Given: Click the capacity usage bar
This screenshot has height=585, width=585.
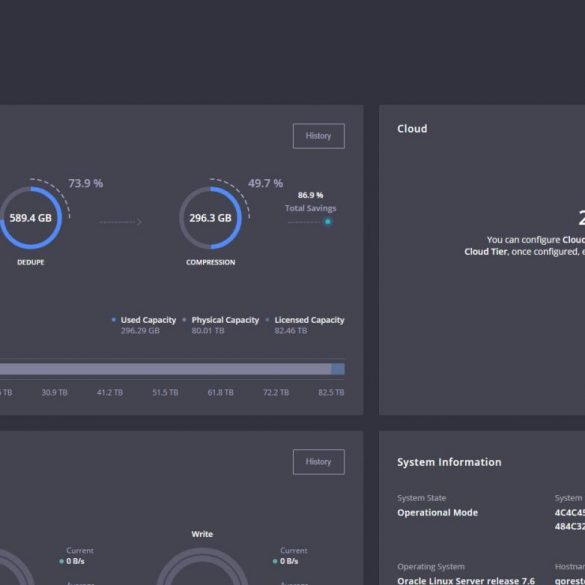Looking at the screenshot, I should click(172, 369).
